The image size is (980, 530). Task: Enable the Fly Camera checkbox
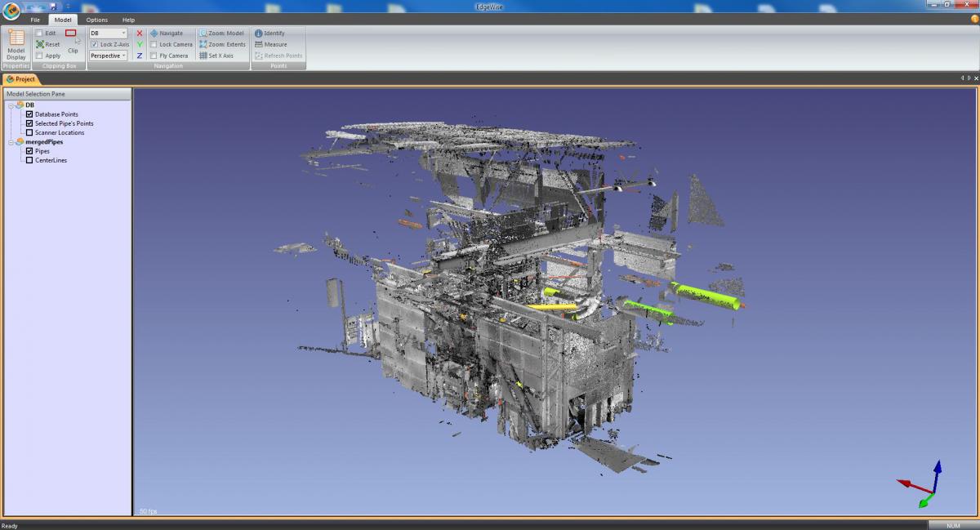click(x=154, y=56)
